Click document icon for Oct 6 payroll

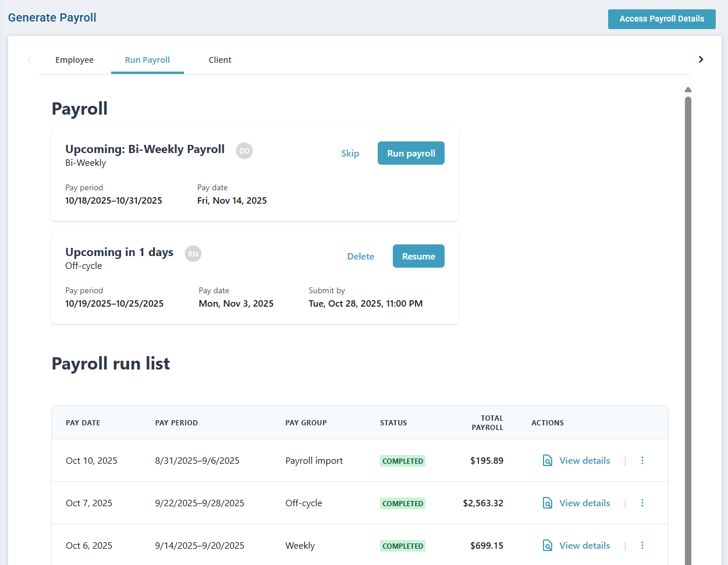(x=547, y=546)
